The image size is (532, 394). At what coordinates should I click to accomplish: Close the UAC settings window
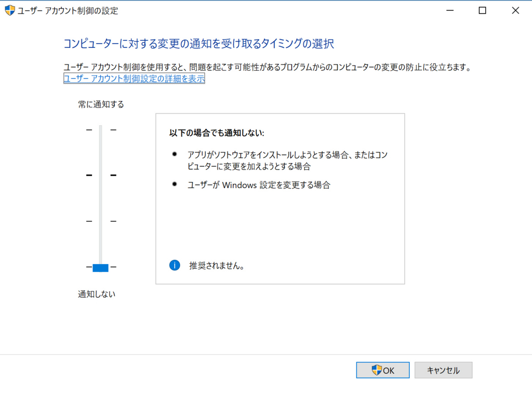coord(515,10)
